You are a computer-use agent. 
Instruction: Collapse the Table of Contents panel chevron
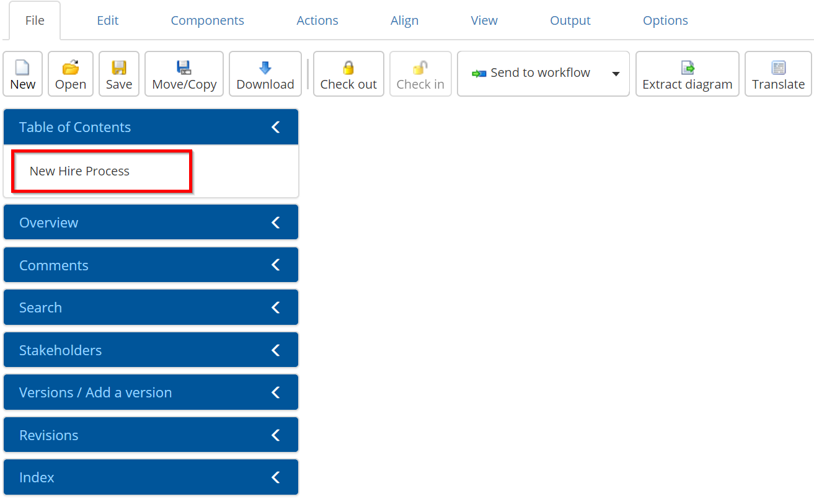click(x=276, y=127)
